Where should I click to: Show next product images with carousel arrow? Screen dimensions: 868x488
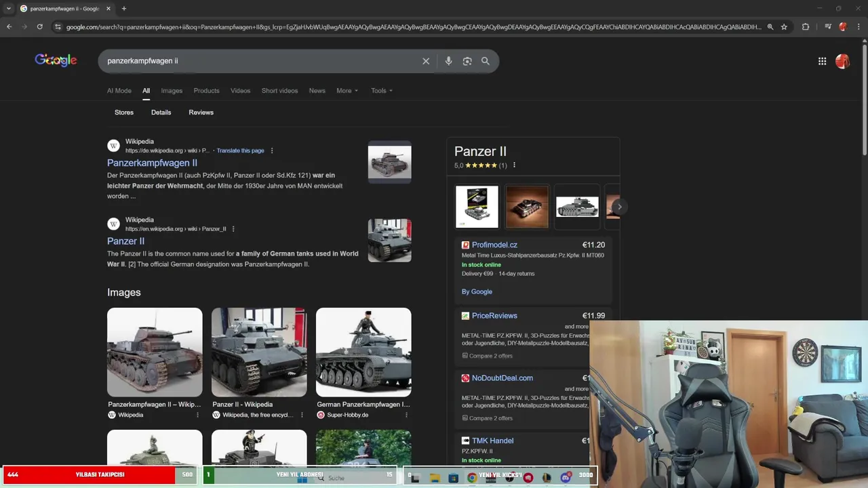(x=618, y=207)
